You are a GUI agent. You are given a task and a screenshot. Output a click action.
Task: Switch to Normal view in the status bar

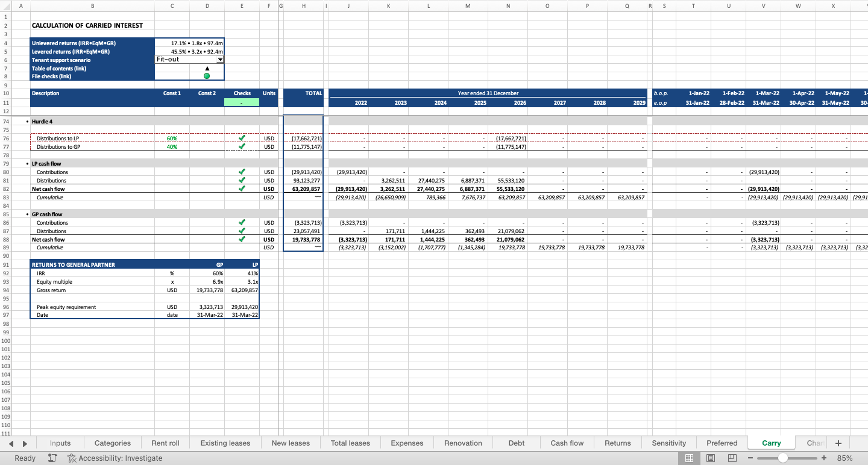point(690,458)
